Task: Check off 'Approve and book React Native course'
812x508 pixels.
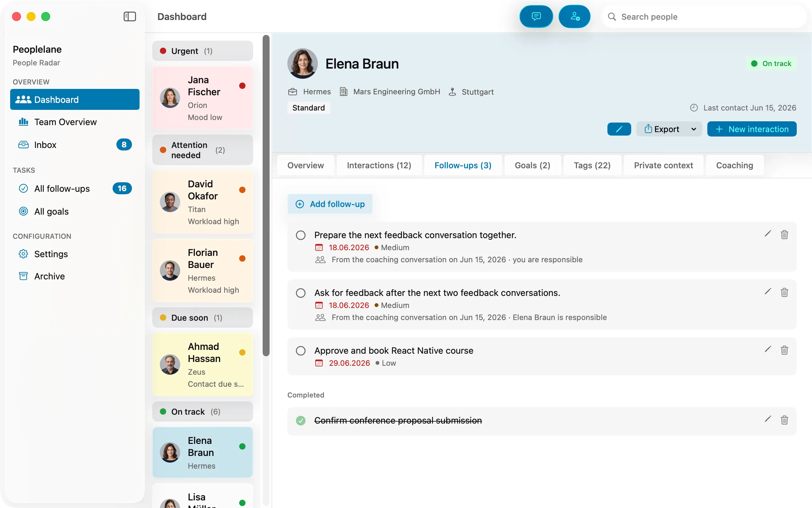Action: coord(301,351)
